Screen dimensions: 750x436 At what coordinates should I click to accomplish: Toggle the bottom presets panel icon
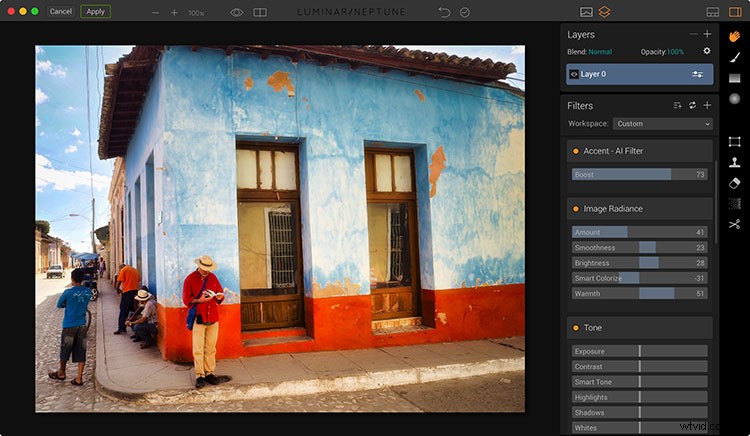pyautogui.click(x=713, y=12)
